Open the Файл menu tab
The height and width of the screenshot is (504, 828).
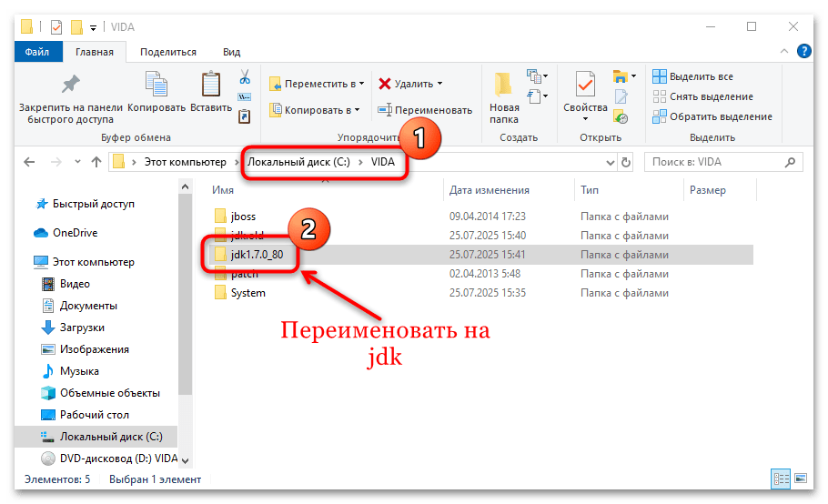[37, 52]
